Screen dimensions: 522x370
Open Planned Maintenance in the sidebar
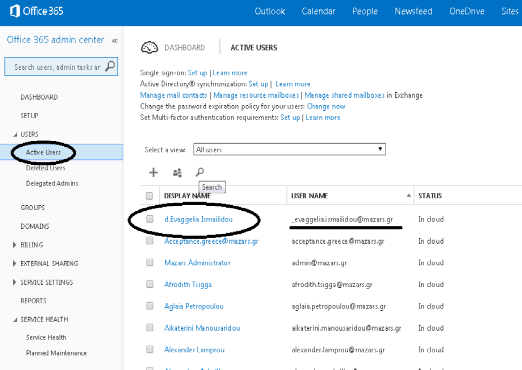[x=56, y=353]
